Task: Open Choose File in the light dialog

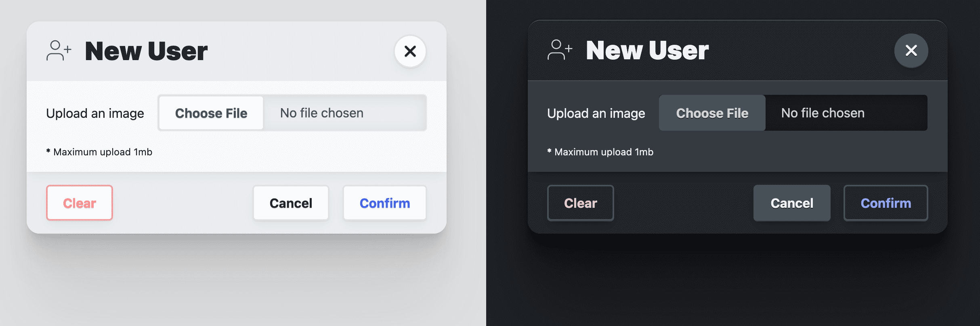Action: 211,113
